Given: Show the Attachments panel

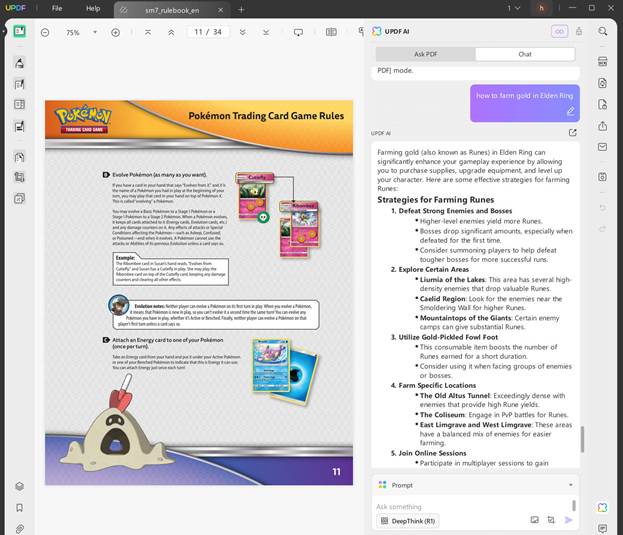Looking at the screenshot, I should click(x=19, y=529).
